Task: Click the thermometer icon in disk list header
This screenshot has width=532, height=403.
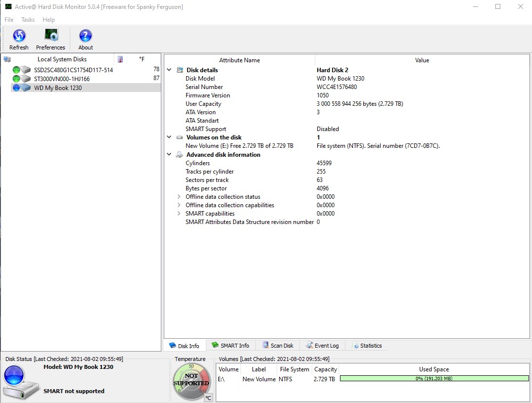Action: pyautogui.click(x=120, y=59)
